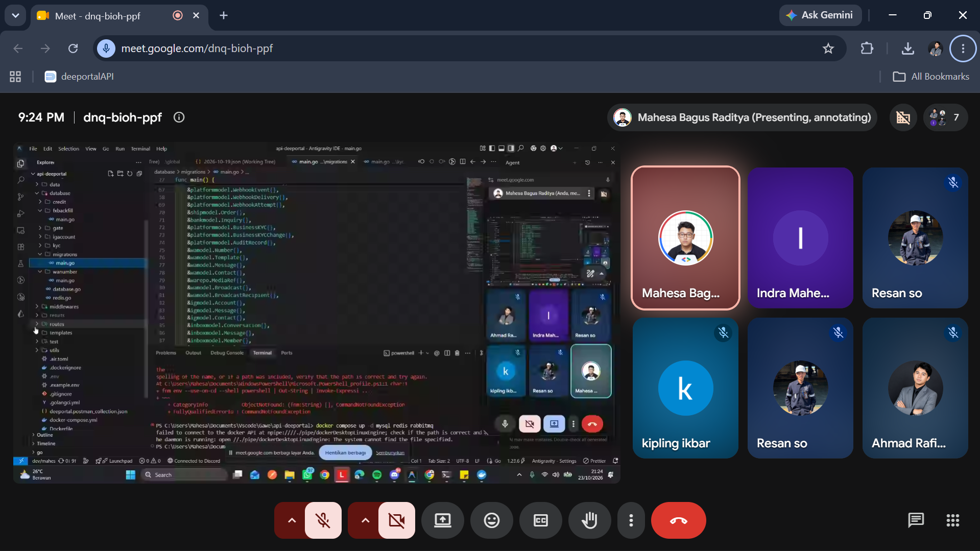Raise hand in the meeting

coord(589,520)
